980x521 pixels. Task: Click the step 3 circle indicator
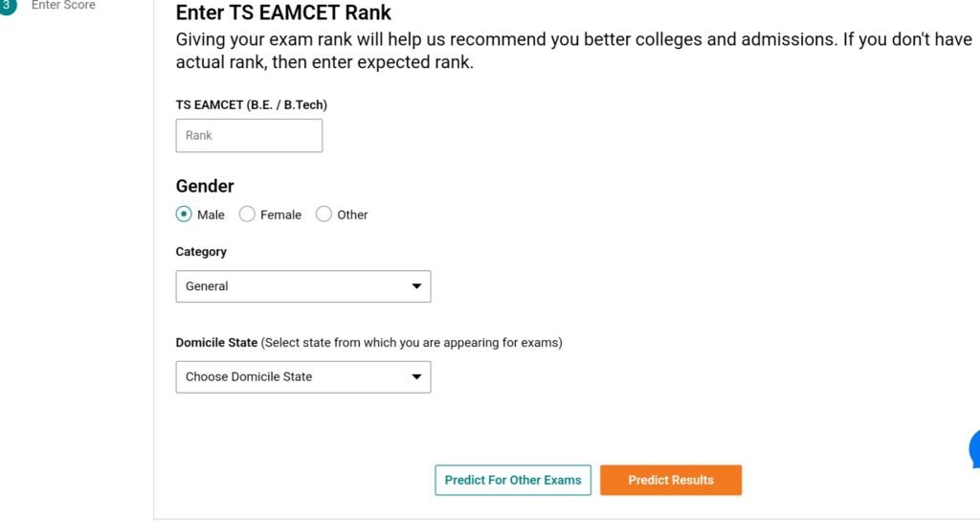coord(7,5)
